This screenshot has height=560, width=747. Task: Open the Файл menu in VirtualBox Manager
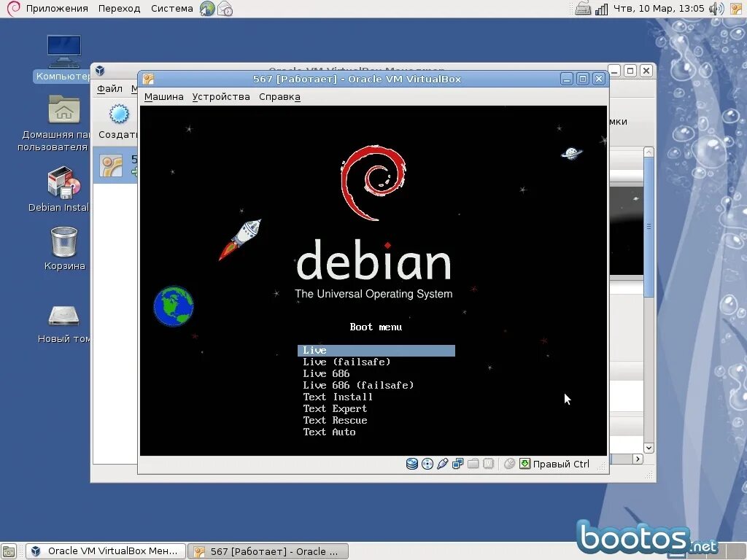click(x=109, y=88)
